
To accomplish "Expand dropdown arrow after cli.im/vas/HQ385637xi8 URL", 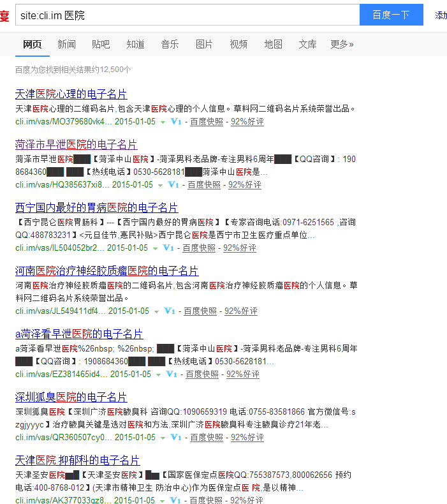I will point(160,186).
